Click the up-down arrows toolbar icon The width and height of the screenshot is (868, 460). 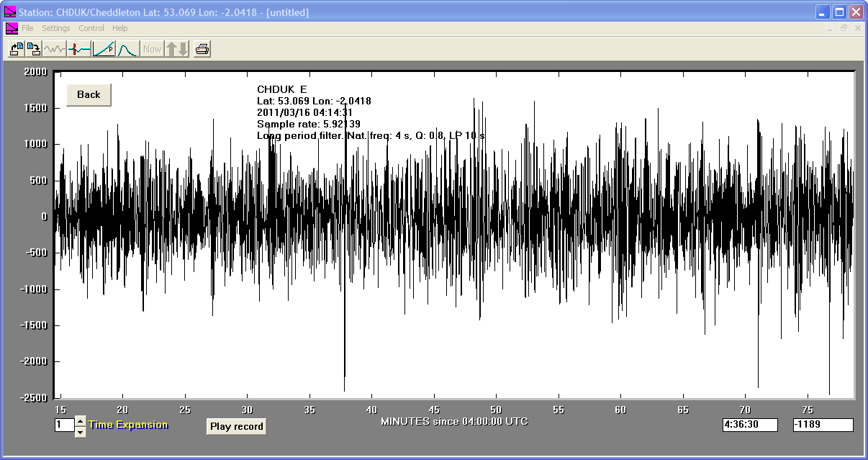click(x=176, y=49)
